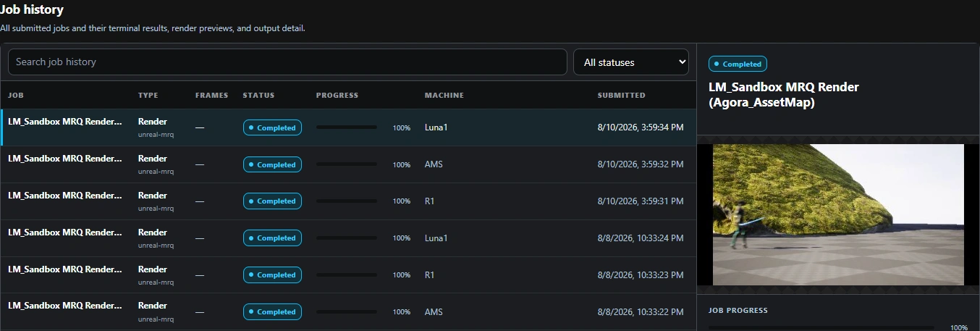980x331 pixels.
Task: Select the job submitted 8/10/2026, 3:59:34 PM
Action: coord(348,127)
